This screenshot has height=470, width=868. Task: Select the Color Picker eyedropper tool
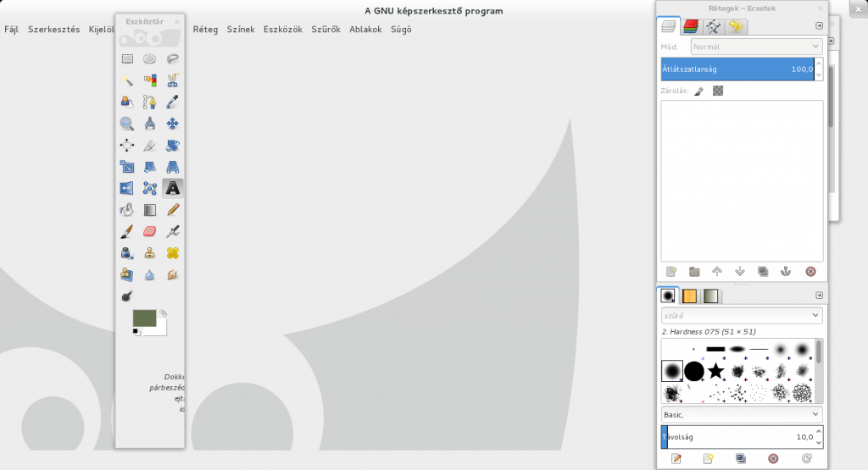(x=172, y=102)
